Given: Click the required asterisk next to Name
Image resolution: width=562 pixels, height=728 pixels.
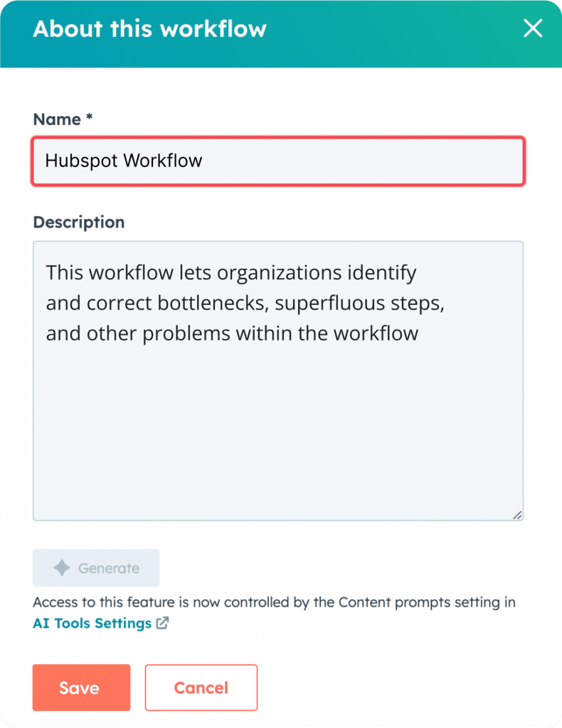Looking at the screenshot, I should click(x=89, y=117).
